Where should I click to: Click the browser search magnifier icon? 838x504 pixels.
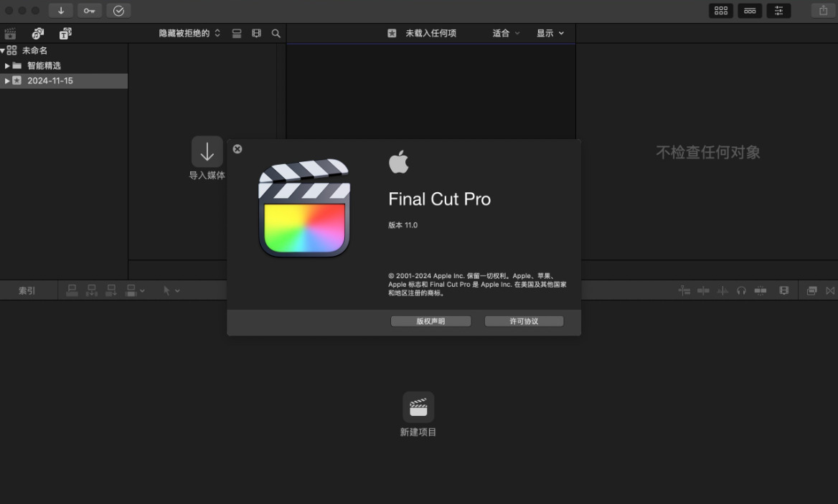point(276,33)
